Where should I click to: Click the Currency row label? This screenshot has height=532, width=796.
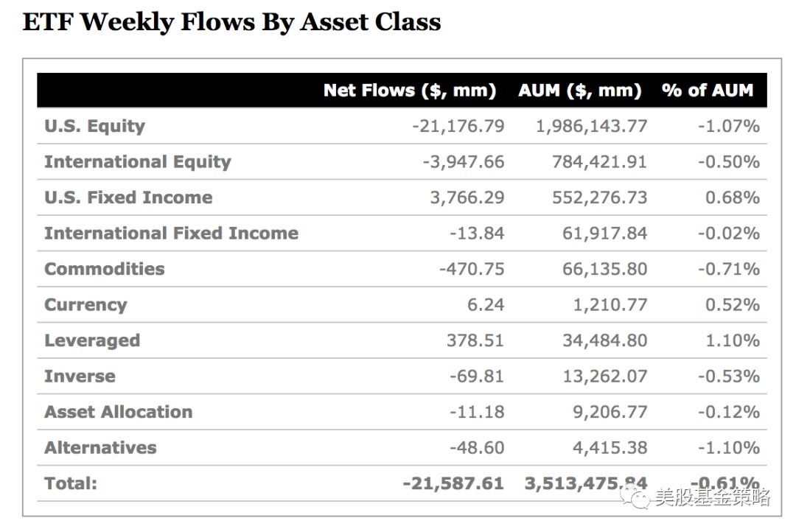pos(85,305)
